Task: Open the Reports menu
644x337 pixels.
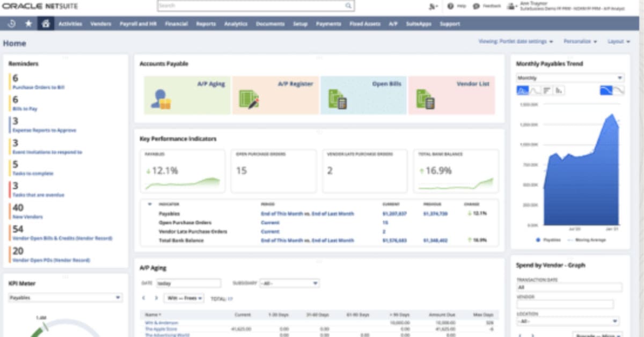Action: [x=206, y=24]
